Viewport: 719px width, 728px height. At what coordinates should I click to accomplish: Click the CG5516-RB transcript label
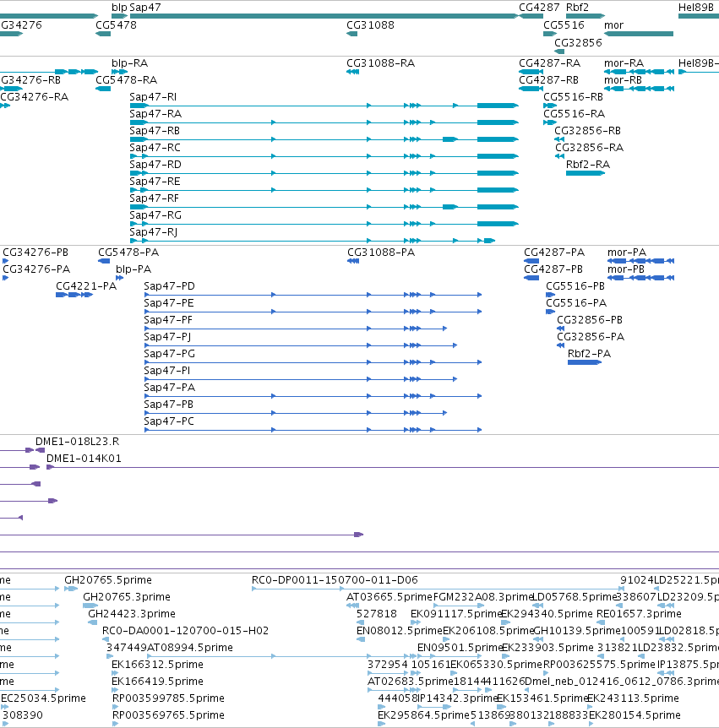pos(573,97)
